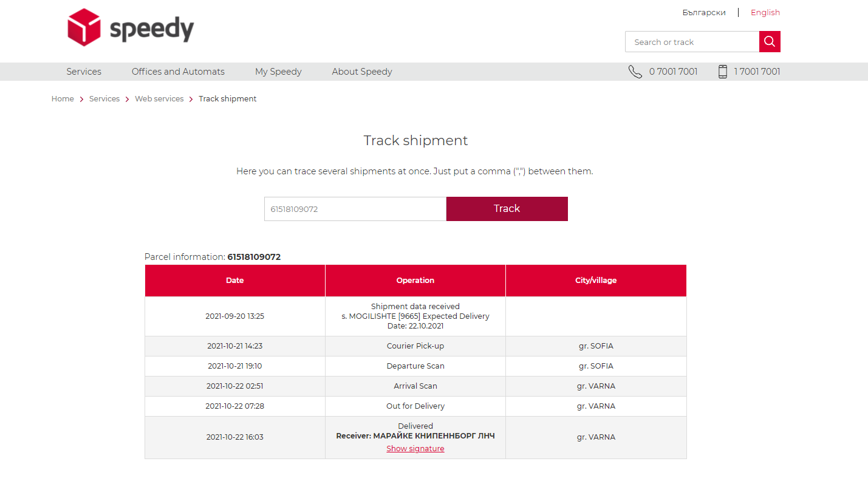Select English language link
This screenshot has height=498, width=868.
tap(765, 13)
